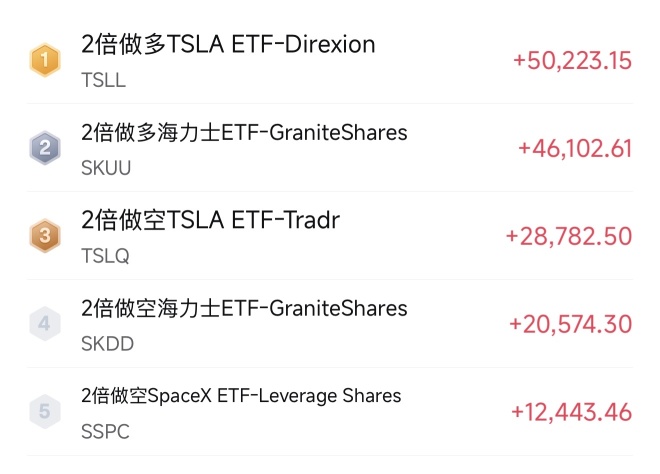The image size is (660, 474).
Task: Select the TSLL ticker symbol
Action: [x=103, y=80]
